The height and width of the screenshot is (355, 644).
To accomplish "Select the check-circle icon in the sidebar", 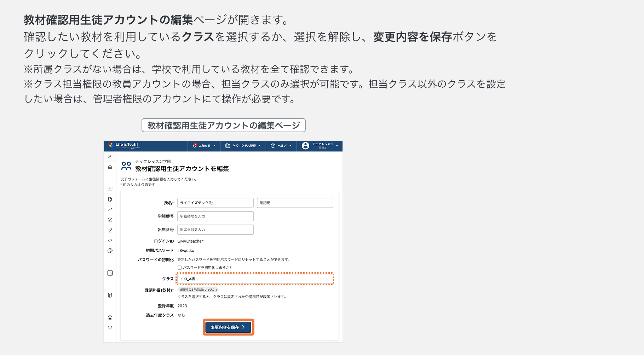I will (x=110, y=220).
